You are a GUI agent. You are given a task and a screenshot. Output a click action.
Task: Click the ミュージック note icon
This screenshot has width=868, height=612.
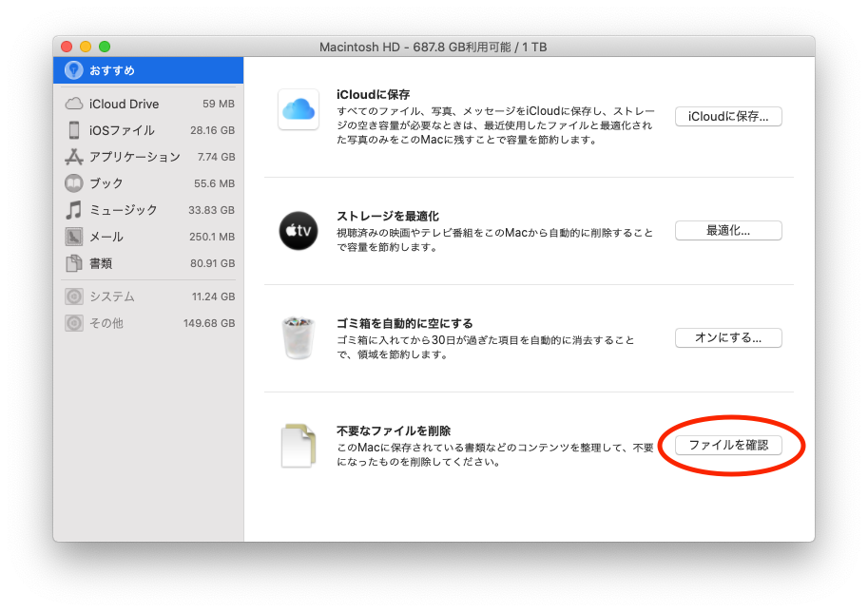pyautogui.click(x=74, y=210)
